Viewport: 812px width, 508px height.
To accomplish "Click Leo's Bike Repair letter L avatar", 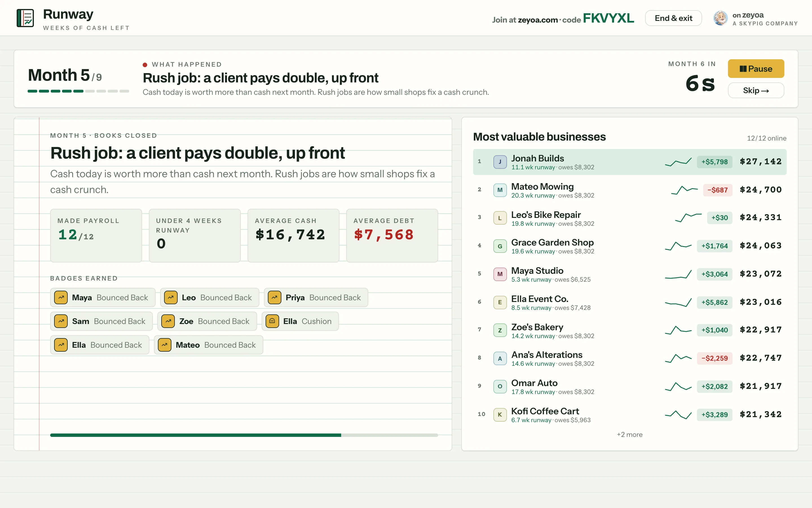I will click(x=500, y=218).
